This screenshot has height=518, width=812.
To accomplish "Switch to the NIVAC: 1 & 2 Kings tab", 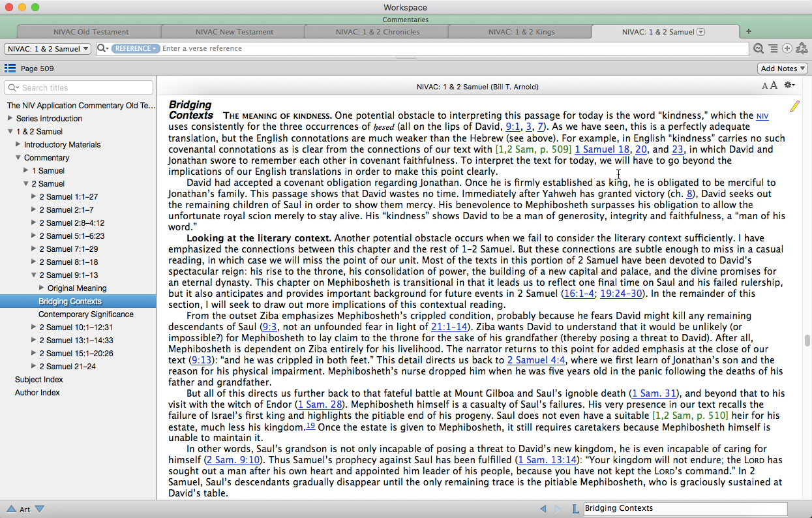I will (x=521, y=32).
